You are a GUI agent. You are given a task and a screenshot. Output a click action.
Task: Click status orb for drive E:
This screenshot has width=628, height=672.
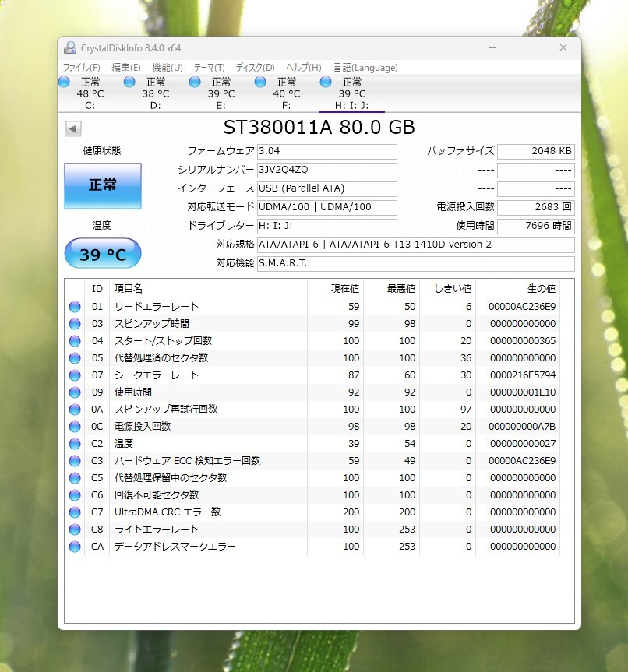point(195,82)
